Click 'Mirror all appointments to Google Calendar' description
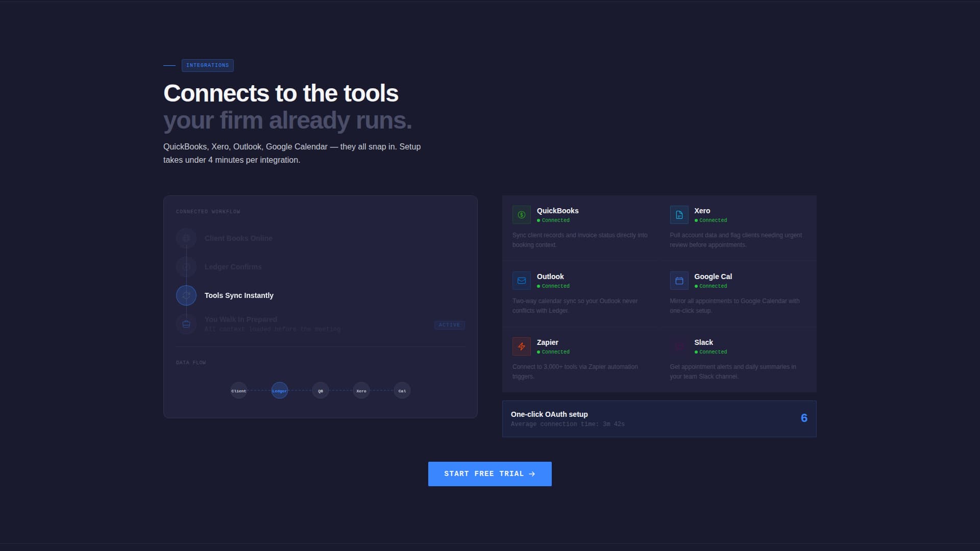The width and height of the screenshot is (980, 551). point(734,306)
